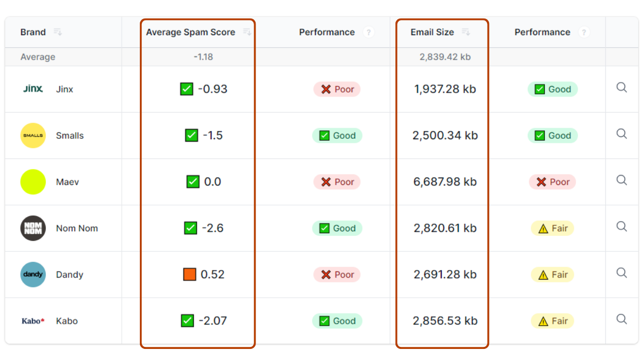Click orange square icon beside 0.52
This screenshot has height=362, width=644.
pyautogui.click(x=190, y=274)
